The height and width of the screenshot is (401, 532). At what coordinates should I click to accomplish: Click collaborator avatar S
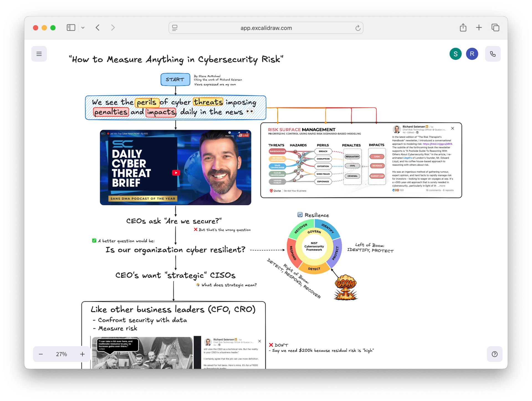(455, 54)
